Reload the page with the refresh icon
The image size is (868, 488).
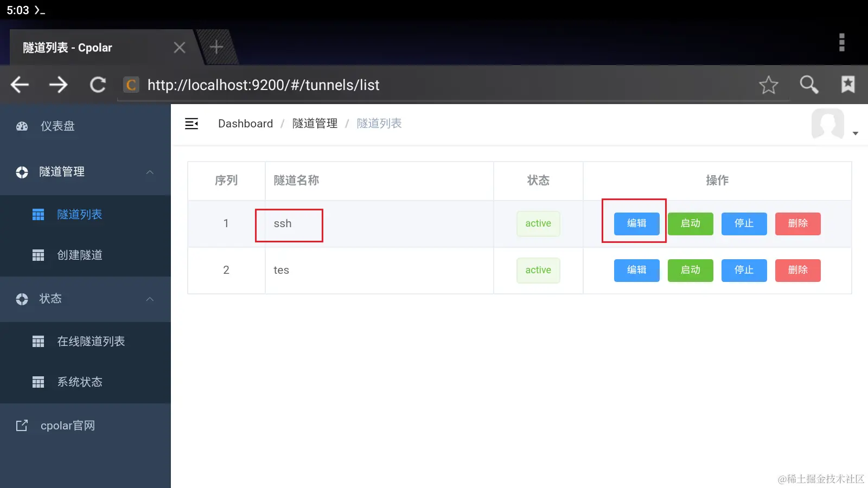(x=98, y=85)
